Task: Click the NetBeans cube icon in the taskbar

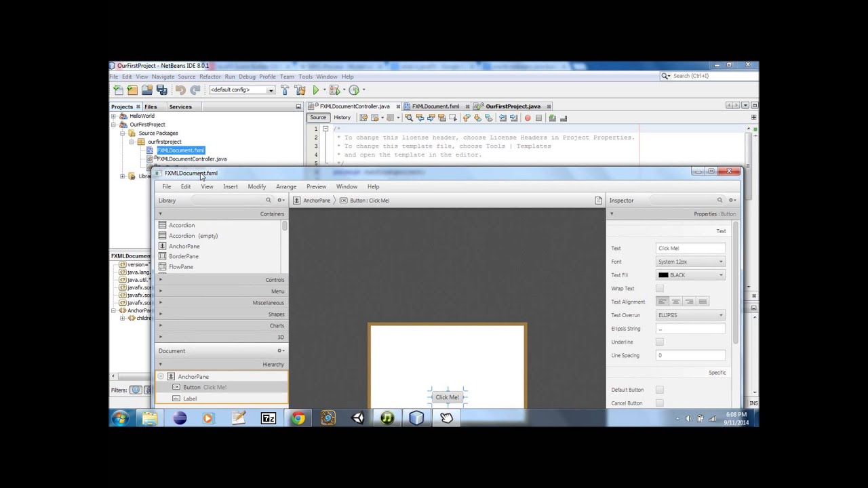Action: pyautogui.click(x=416, y=418)
